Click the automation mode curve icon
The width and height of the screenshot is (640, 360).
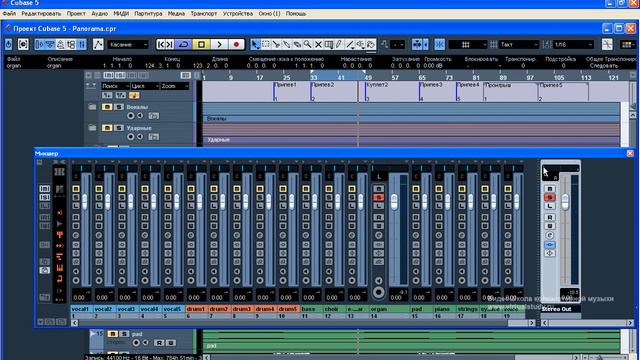click(98, 44)
